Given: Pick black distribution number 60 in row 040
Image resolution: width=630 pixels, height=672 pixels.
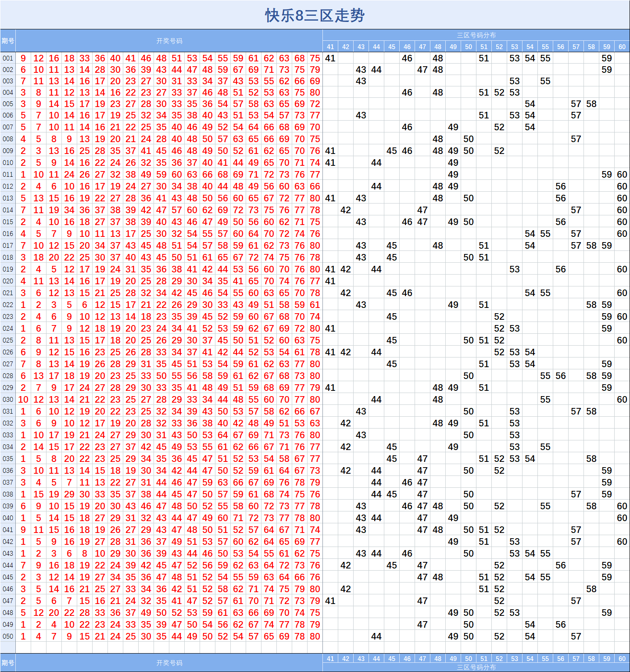Looking at the screenshot, I should tap(622, 518).
